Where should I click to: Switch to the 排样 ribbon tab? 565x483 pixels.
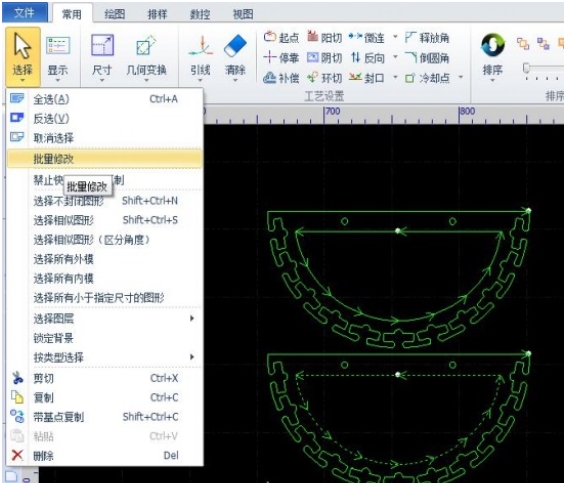[x=157, y=14]
